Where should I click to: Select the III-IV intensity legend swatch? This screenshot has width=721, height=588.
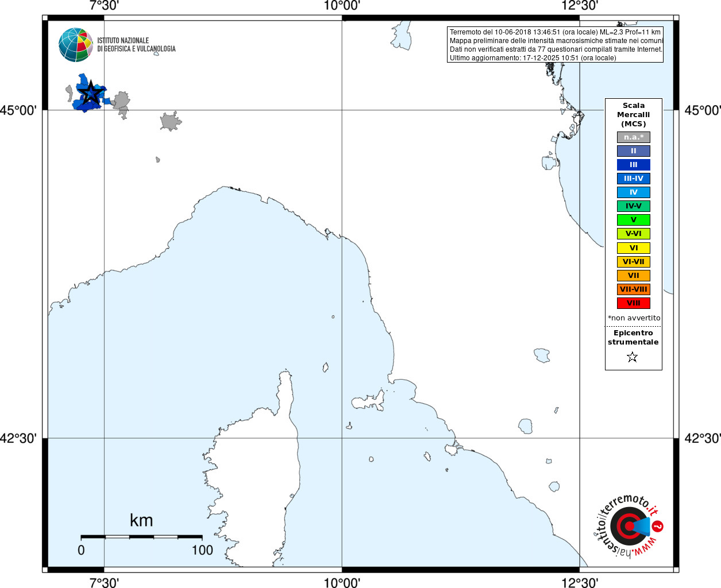[634, 179]
